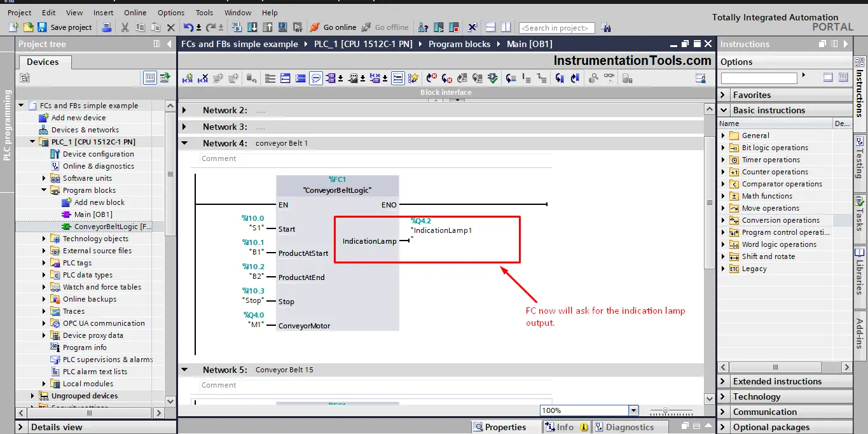The height and width of the screenshot is (434, 868).
Task: Click the Open project folder icon
Action: coord(28,27)
